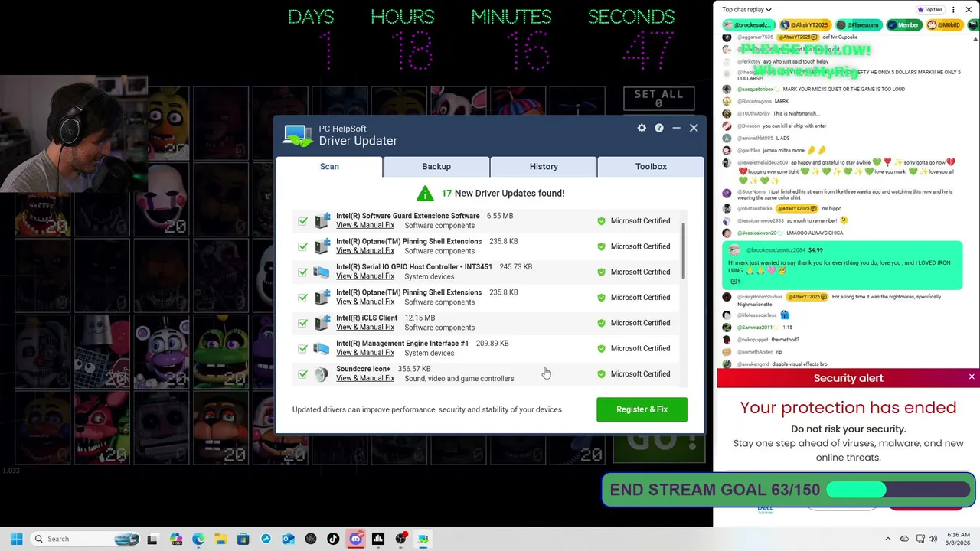The width and height of the screenshot is (980, 551).
Task: Open Driver Updater settings gear
Action: click(642, 128)
